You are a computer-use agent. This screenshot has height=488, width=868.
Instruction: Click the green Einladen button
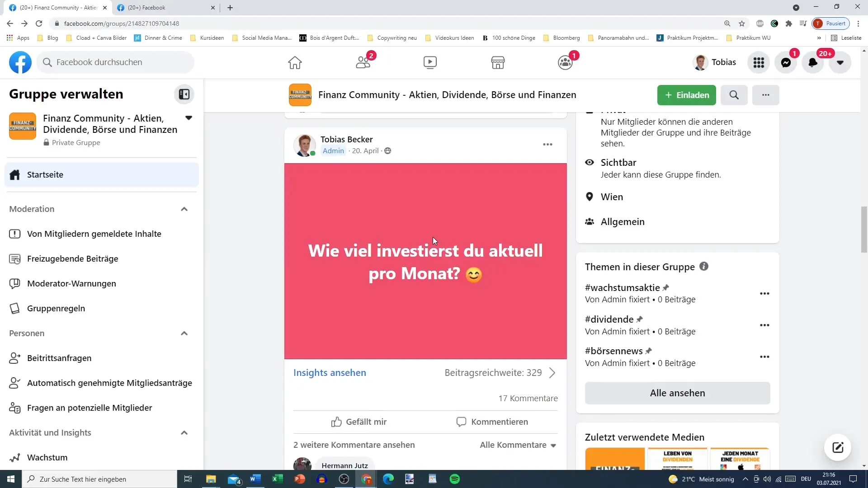(x=686, y=95)
